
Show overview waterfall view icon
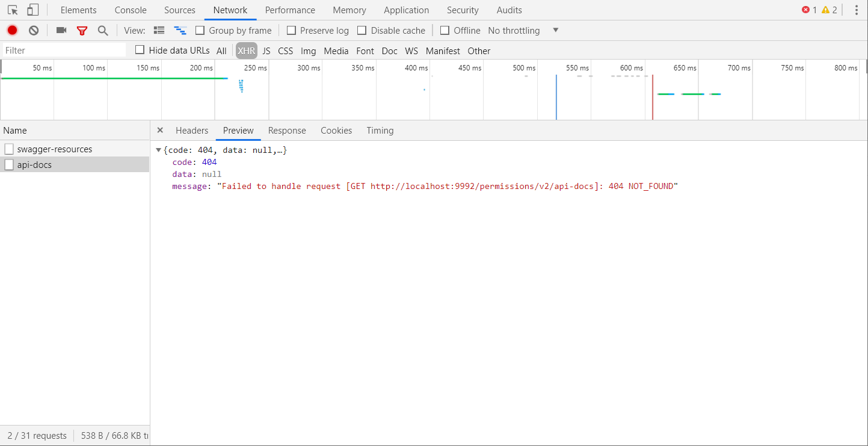180,30
